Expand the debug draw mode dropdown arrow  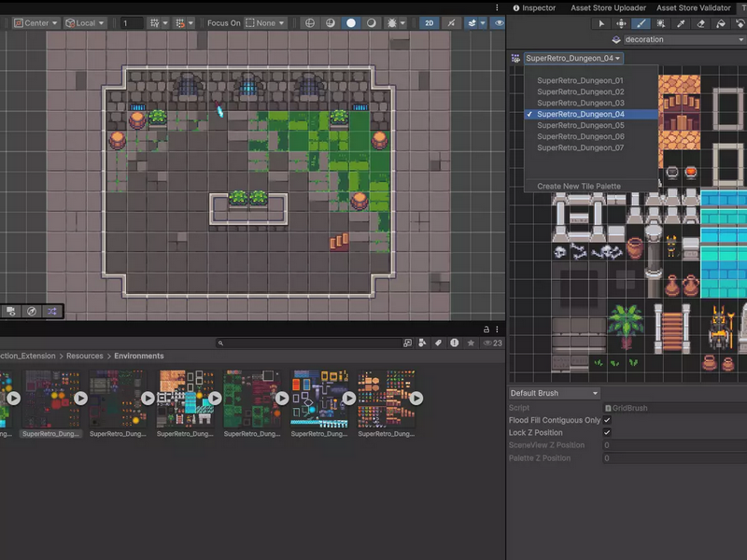pyautogui.click(x=402, y=22)
